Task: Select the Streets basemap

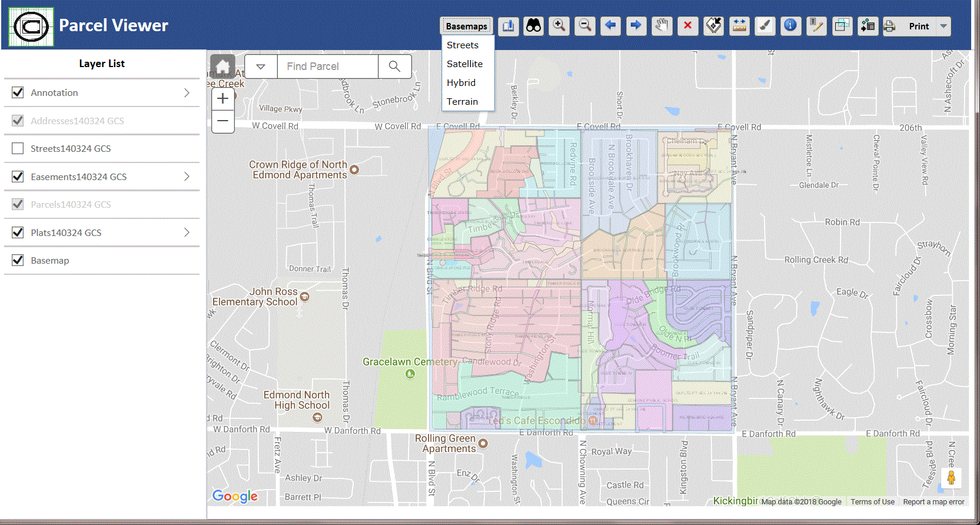Action: coord(463,45)
